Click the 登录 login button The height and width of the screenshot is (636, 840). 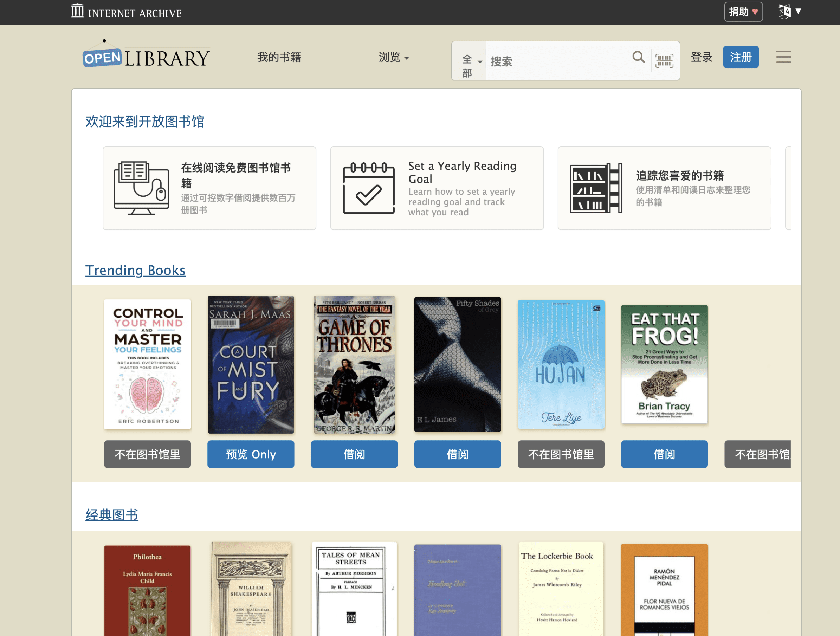[x=702, y=56]
